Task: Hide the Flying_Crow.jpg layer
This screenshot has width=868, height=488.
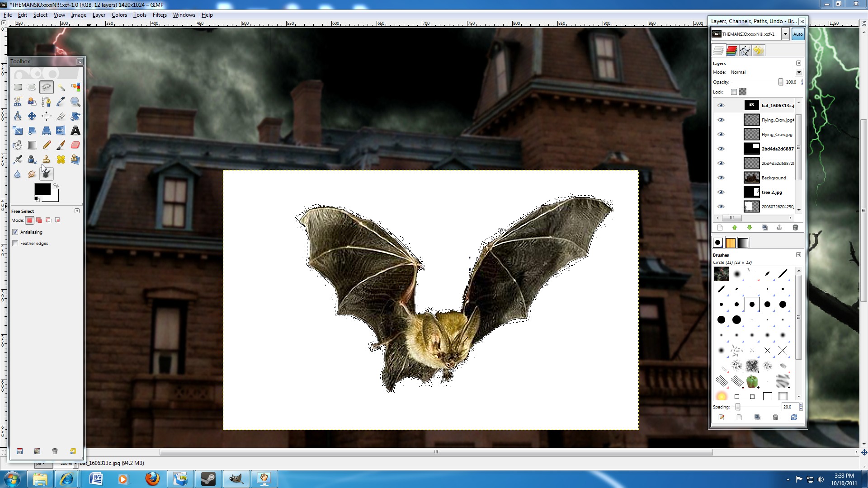Action: coord(721,134)
